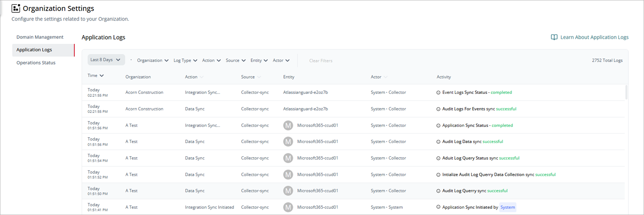The width and height of the screenshot is (644, 215).
Task: Click Acorn Construction in the Event Logs Sync row
Action: click(144, 92)
